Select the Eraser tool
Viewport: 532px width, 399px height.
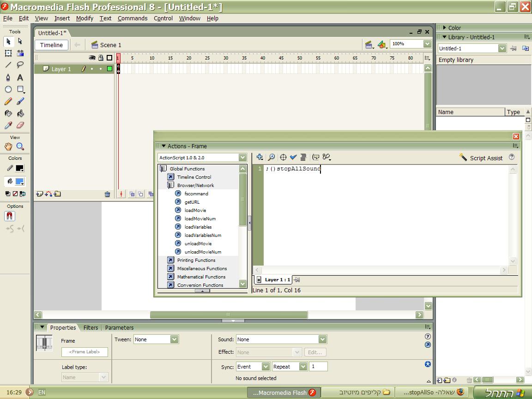20,125
